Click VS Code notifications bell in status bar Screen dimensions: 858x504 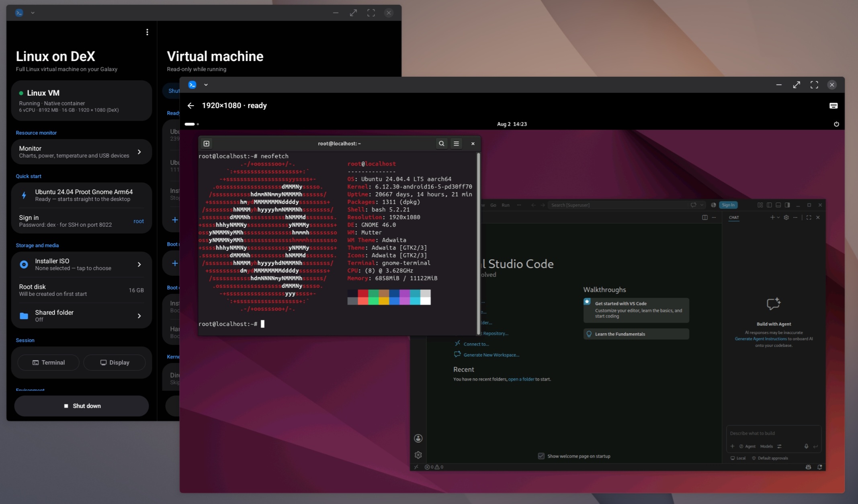(819, 467)
